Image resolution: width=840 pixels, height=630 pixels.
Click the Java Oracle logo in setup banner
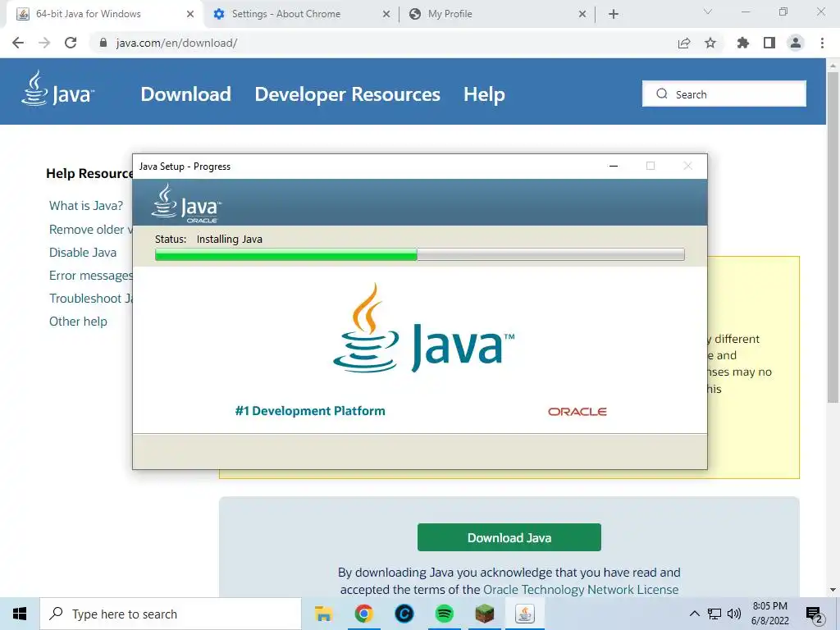pyautogui.click(x=186, y=203)
